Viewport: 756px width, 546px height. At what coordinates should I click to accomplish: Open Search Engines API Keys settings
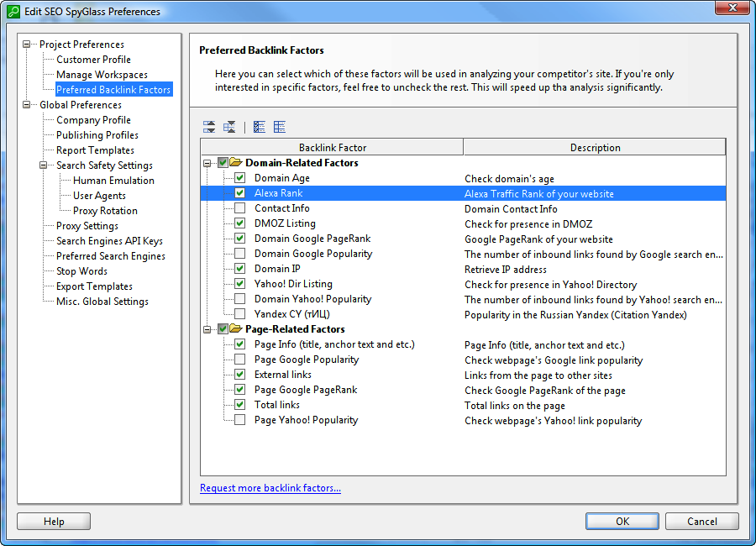click(x=109, y=241)
